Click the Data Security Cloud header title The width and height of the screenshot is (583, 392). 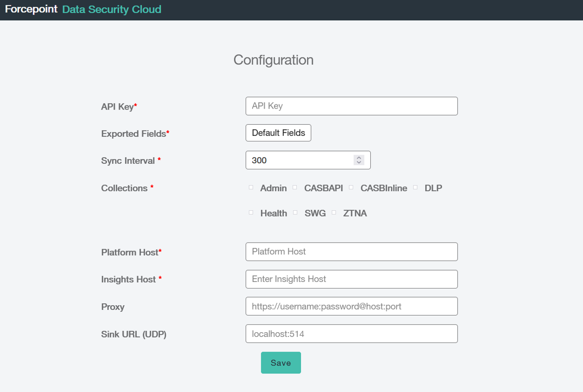click(x=112, y=9)
